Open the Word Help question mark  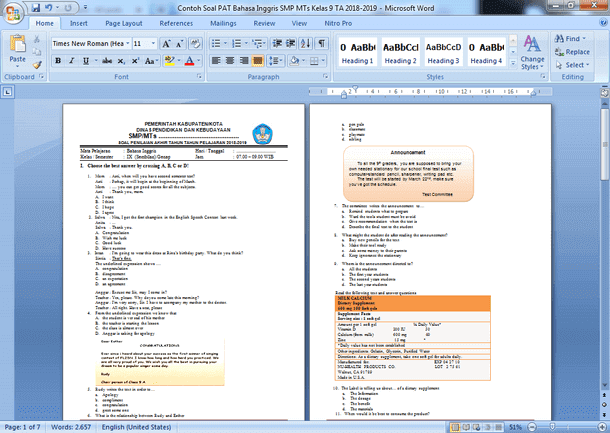click(603, 23)
